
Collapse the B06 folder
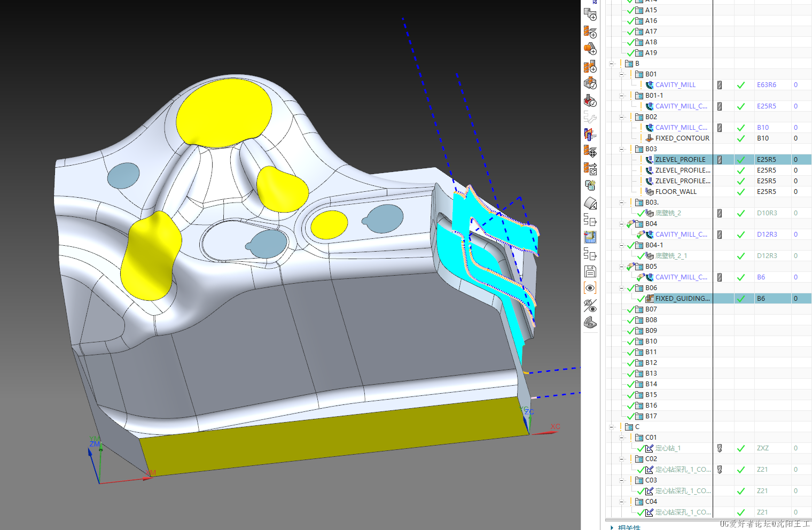[x=622, y=288]
